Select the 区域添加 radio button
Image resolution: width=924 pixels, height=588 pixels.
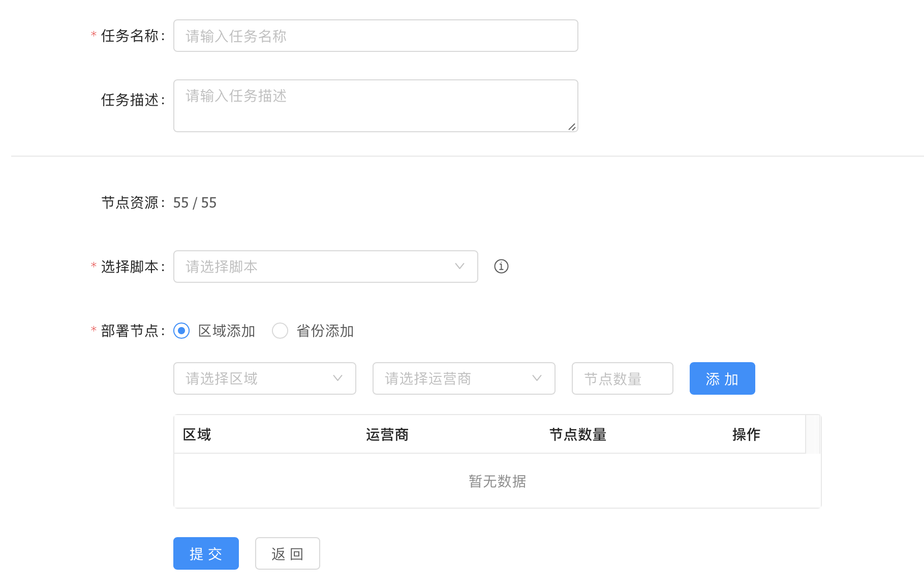click(181, 331)
